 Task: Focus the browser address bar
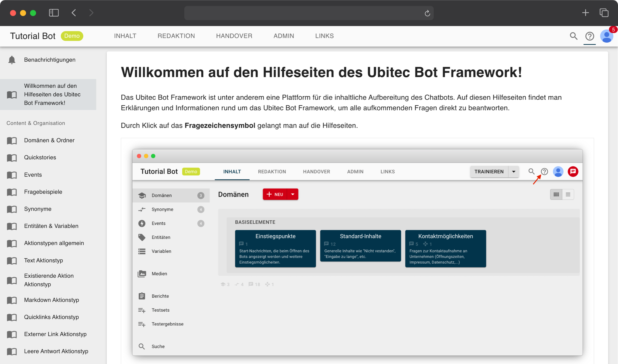(309, 13)
